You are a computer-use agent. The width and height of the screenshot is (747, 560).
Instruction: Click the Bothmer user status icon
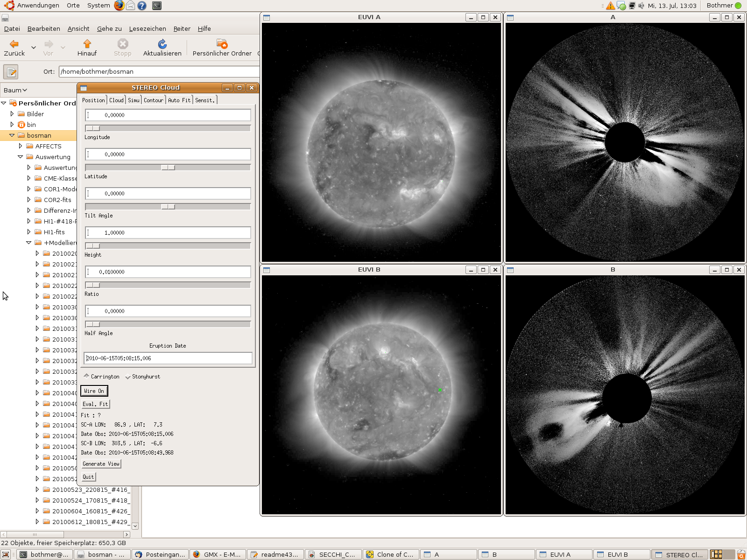(738, 6)
